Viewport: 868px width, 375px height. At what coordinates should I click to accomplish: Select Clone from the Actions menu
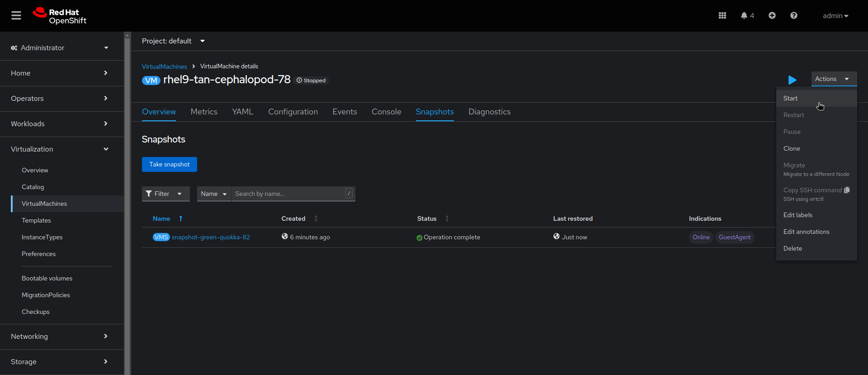(792, 148)
